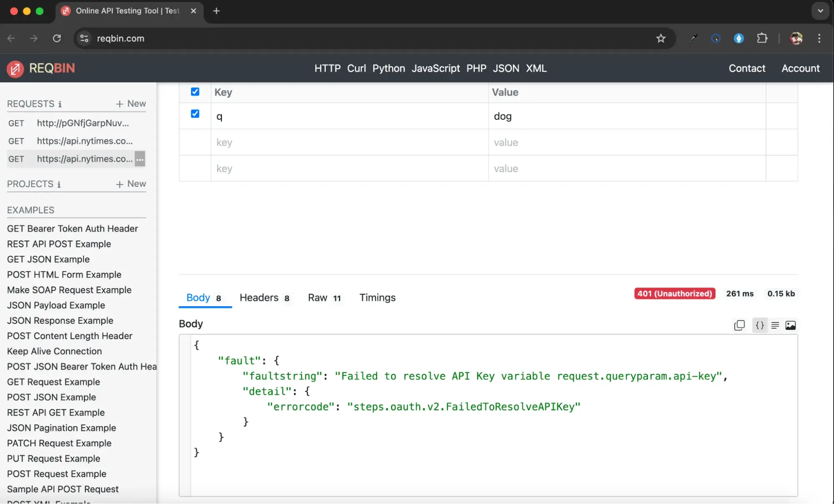The height and width of the screenshot is (504, 834).
Task: Open browser extensions puzzle icon
Action: 762,38
